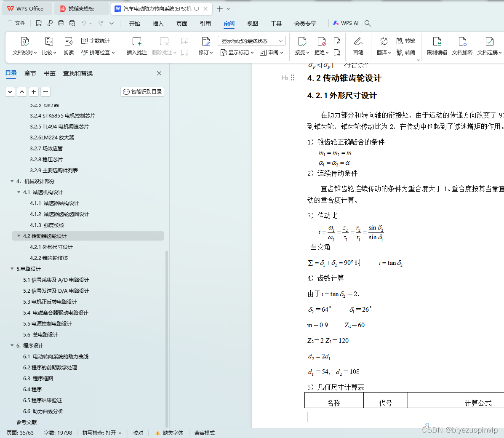The height and width of the screenshot is (438, 504).
Task: Click the plus promote level button in outline
Action: tap(34, 92)
